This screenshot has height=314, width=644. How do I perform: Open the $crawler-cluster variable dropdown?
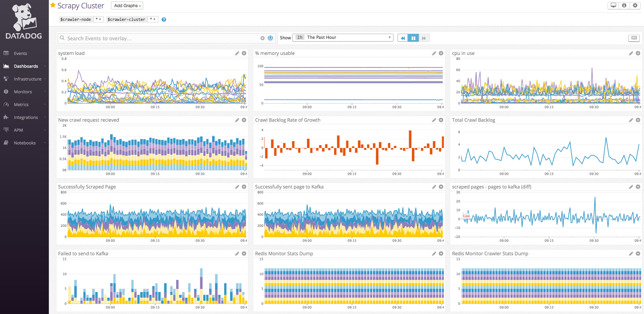153,19
